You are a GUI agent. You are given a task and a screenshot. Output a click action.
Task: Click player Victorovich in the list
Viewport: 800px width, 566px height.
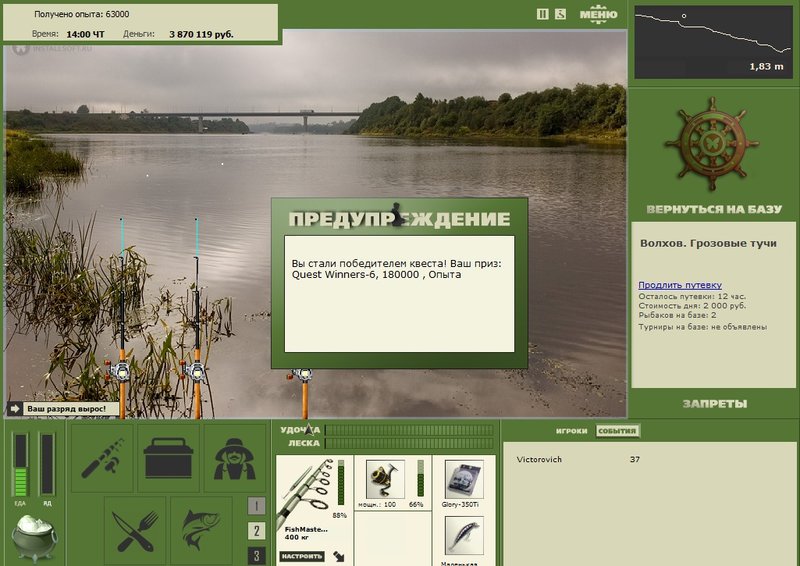click(x=539, y=459)
